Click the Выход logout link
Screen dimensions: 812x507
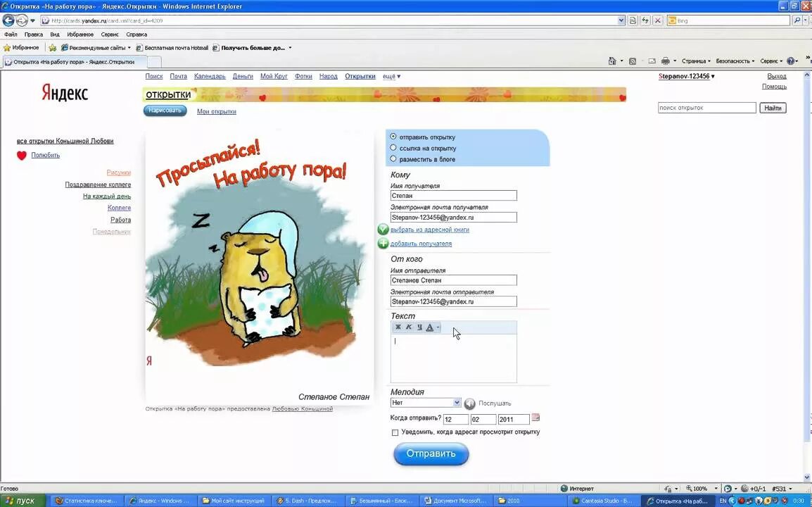pyautogui.click(x=777, y=76)
